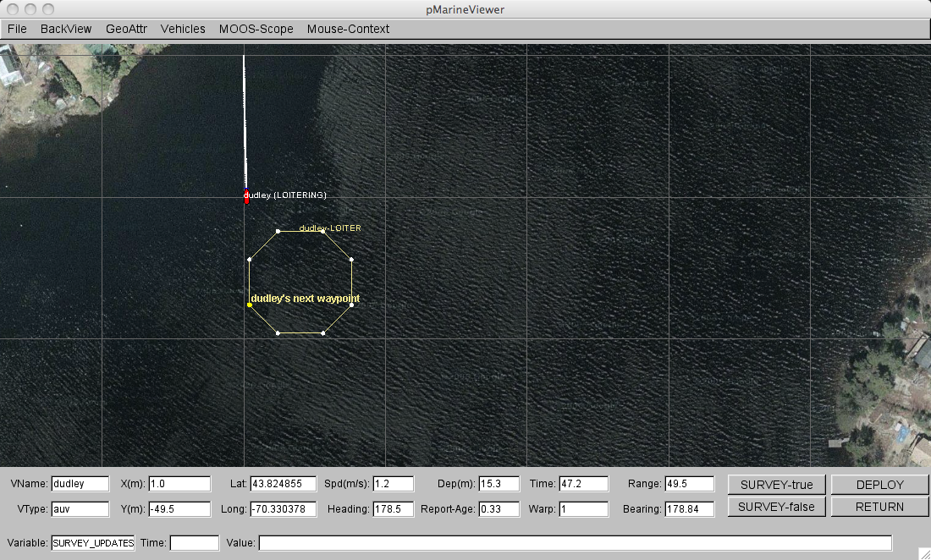931x560 pixels.
Task: Click the Heading field showing 178.5
Action: click(x=394, y=509)
